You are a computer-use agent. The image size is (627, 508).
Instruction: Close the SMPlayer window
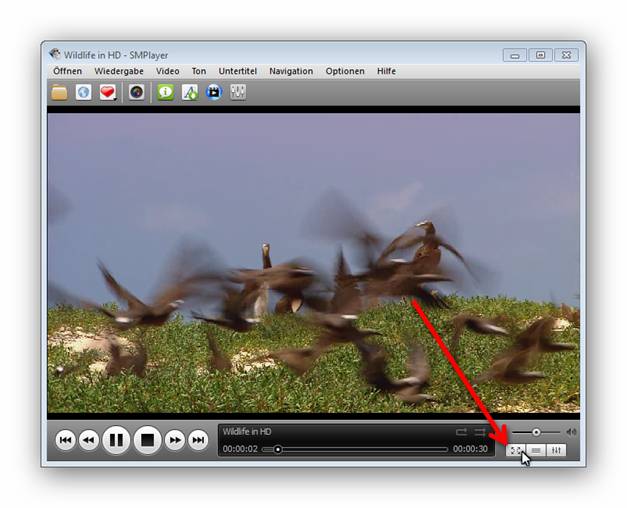(x=566, y=55)
